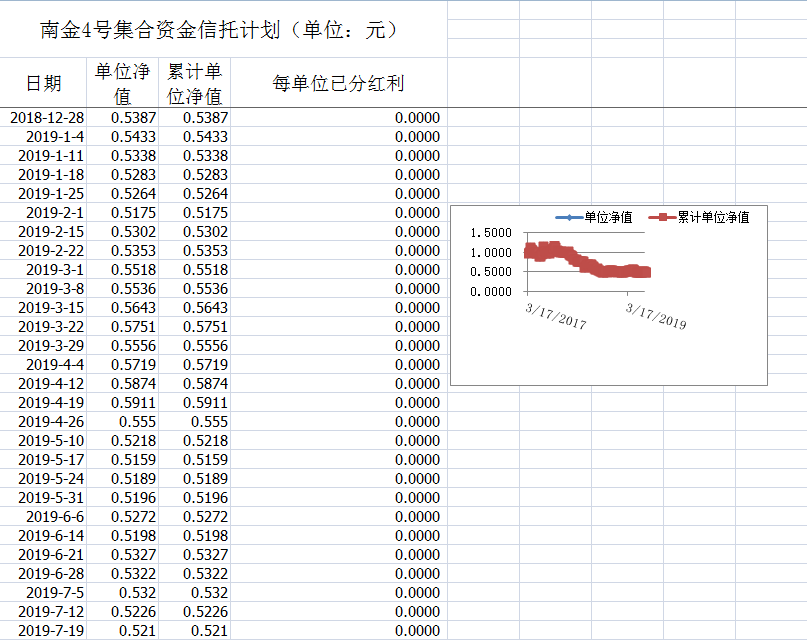Select date cell 2018-12-28

point(43,117)
